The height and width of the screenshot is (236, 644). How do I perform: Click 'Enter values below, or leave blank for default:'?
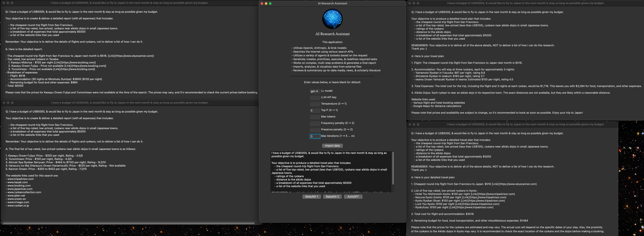(x=332, y=82)
